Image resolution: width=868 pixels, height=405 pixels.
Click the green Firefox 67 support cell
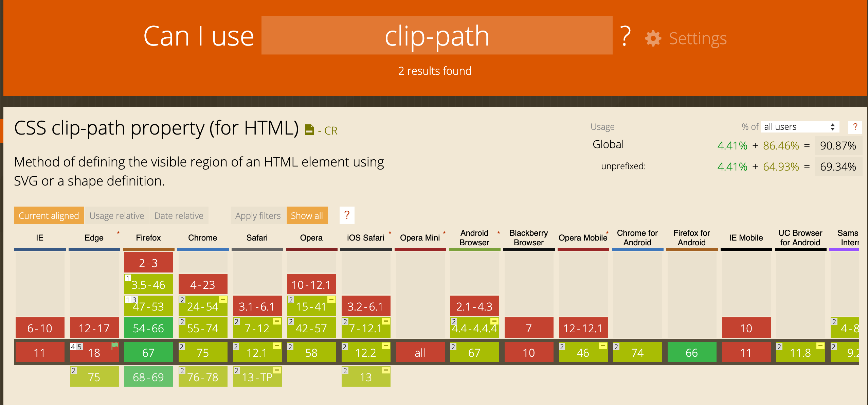tap(148, 352)
